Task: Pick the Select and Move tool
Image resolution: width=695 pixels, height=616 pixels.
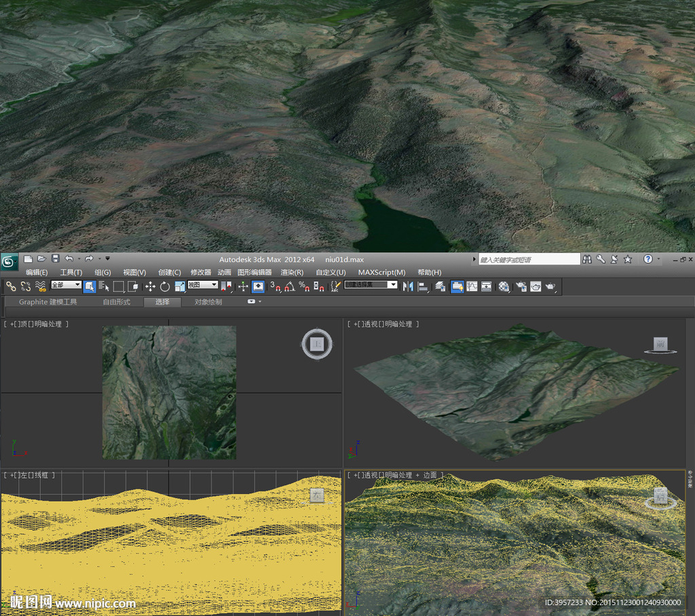Action: (150, 287)
